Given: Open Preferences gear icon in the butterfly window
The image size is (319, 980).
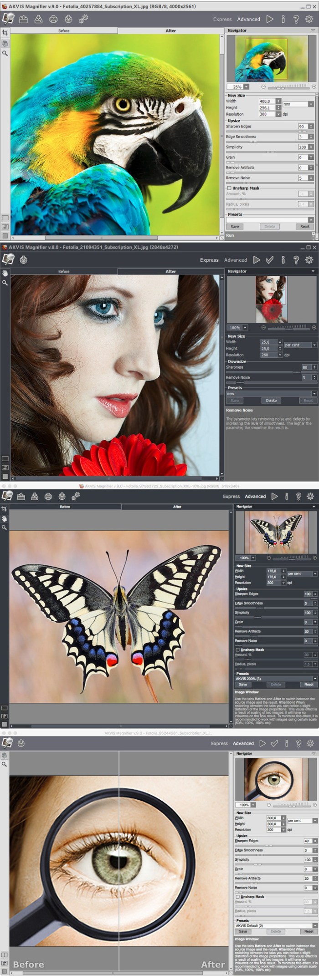Looking at the screenshot, I should tap(310, 496).
